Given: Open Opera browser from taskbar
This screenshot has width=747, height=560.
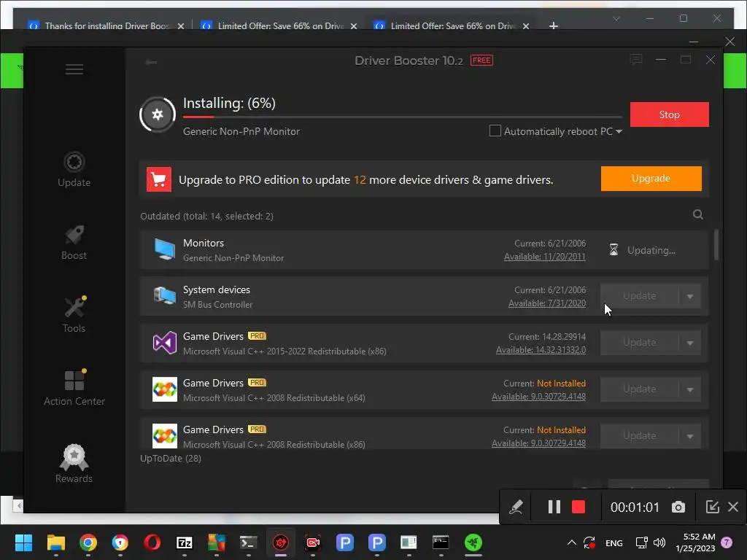Looking at the screenshot, I should [x=152, y=542].
